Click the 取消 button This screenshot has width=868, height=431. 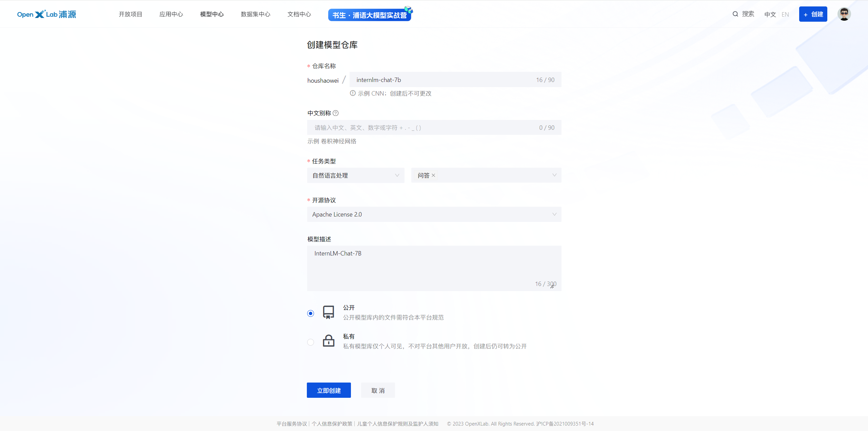378,390
